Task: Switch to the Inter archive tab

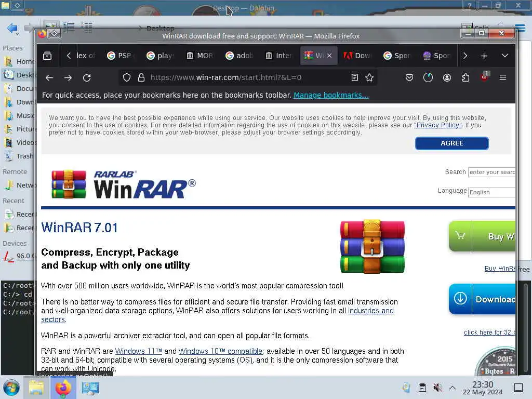Action: (279, 56)
